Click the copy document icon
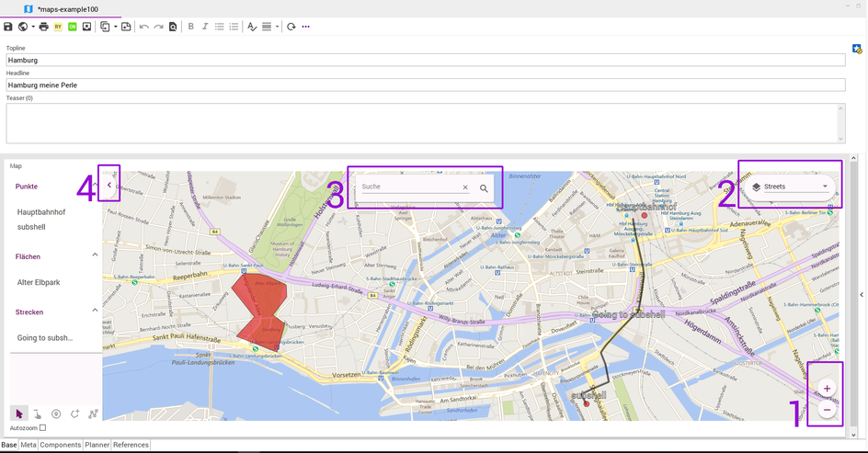This screenshot has width=868, height=453. [105, 27]
